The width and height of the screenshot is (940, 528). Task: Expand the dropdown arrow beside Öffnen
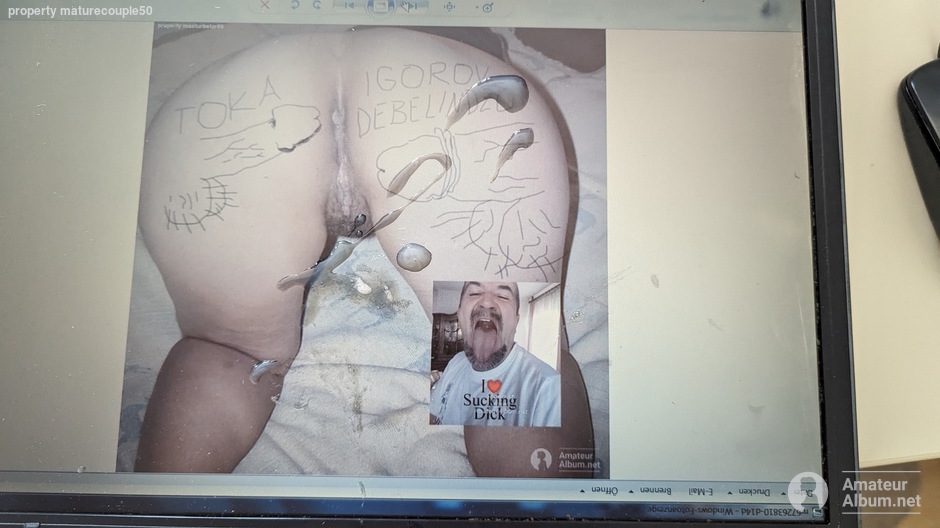pos(582,490)
